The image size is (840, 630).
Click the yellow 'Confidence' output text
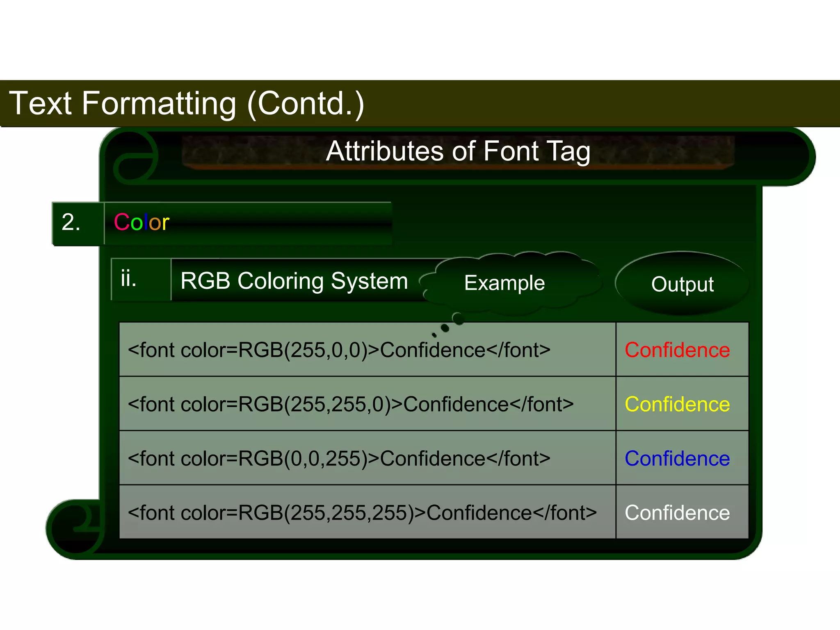coord(677,404)
